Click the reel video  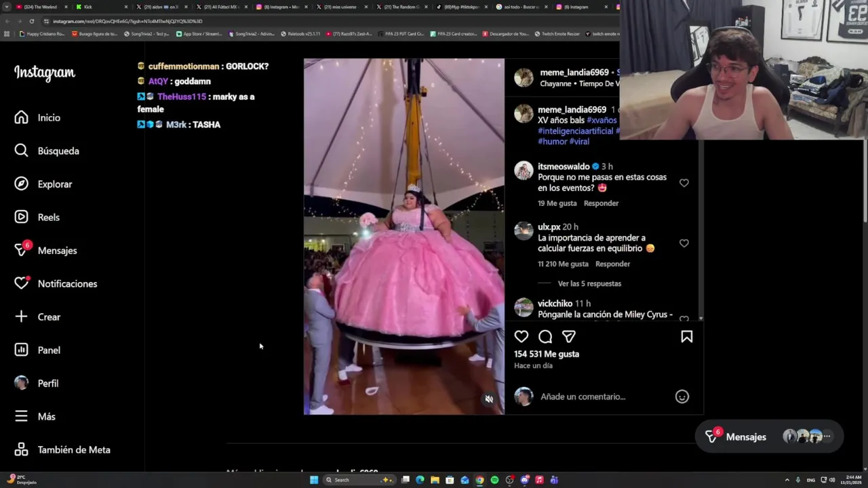pos(404,236)
